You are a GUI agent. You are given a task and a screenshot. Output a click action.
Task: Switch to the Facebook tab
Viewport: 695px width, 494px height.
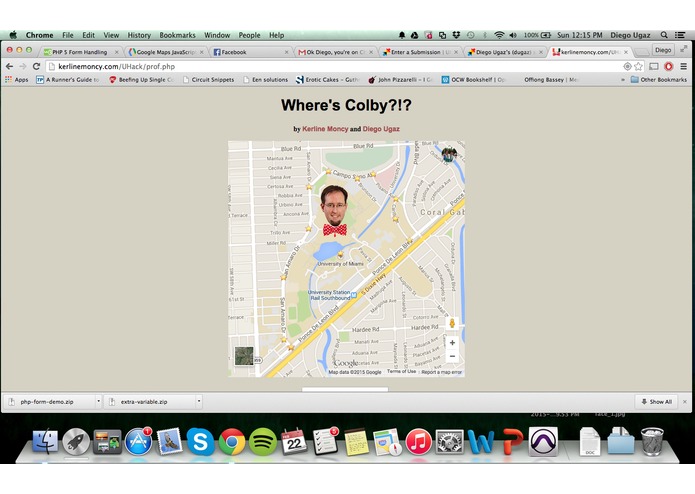click(x=251, y=52)
